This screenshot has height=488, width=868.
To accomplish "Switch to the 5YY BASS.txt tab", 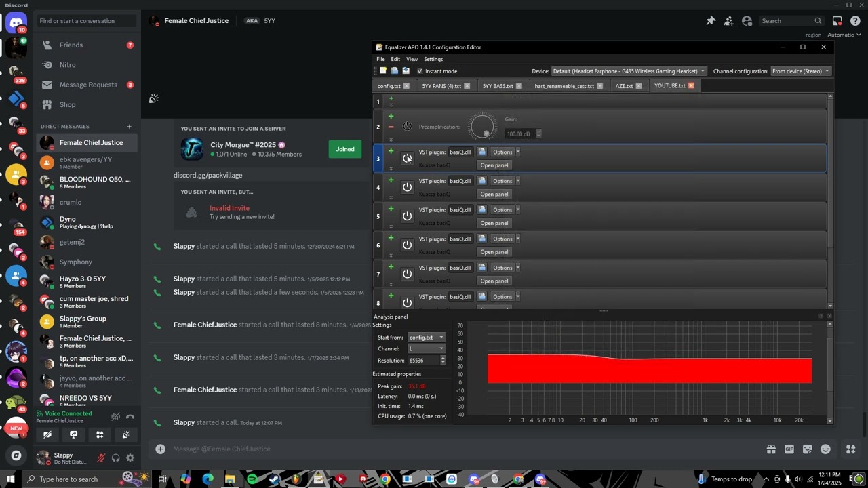I will tap(502, 86).
